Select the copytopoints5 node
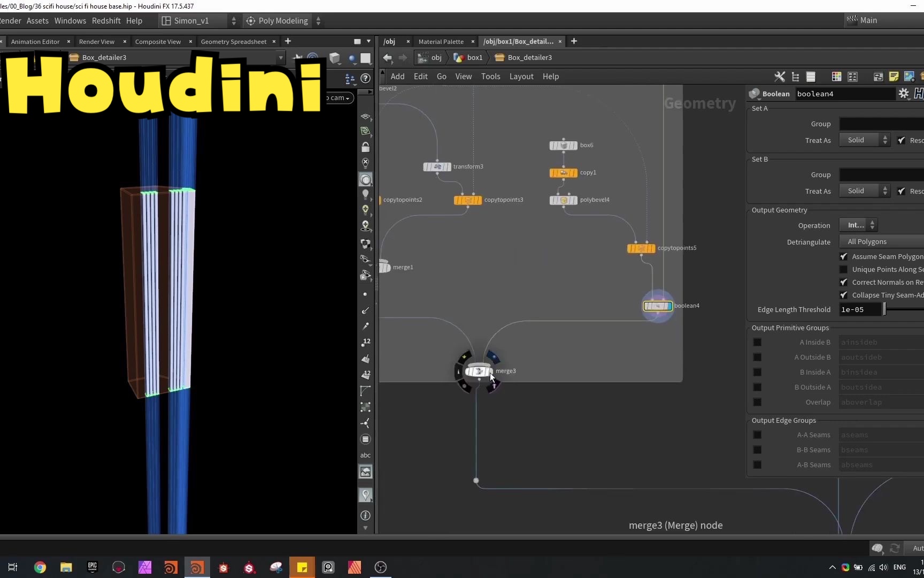924x578 pixels. click(641, 248)
